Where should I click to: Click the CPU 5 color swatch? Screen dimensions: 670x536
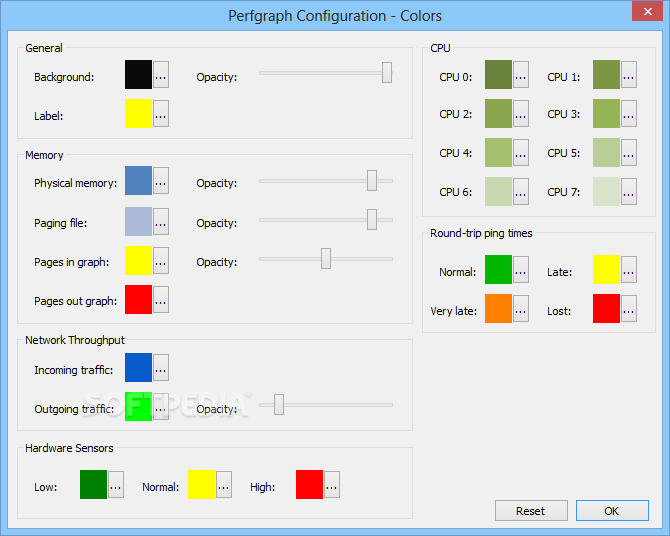606,152
